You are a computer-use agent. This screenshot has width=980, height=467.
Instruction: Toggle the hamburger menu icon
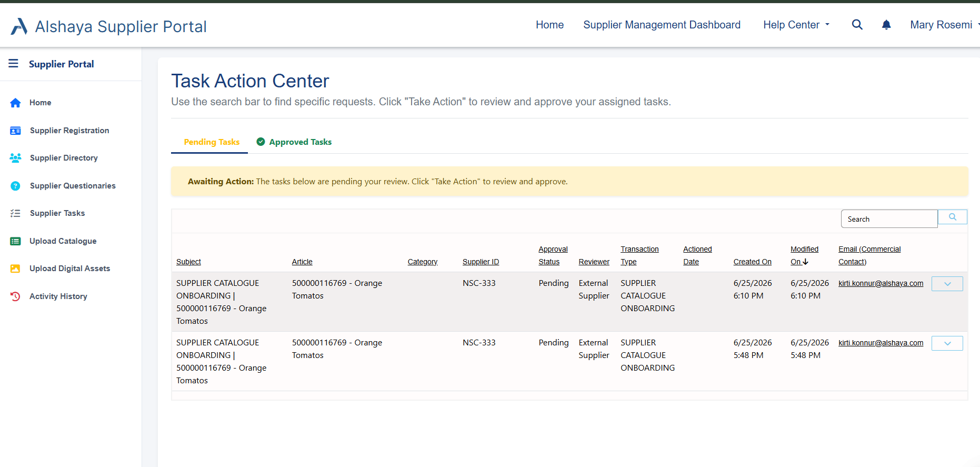(13, 64)
